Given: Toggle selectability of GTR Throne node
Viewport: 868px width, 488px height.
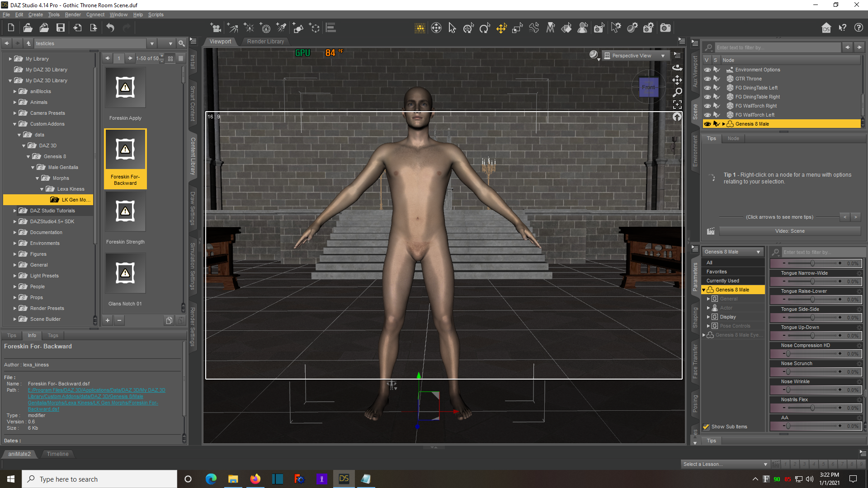Looking at the screenshot, I should 717,79.
